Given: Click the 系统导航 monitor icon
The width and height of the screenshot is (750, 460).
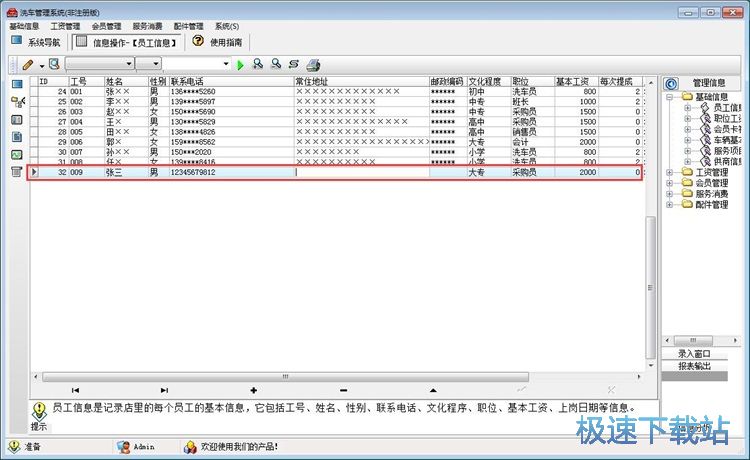Looking at the screenshot, I should point(17,40).
